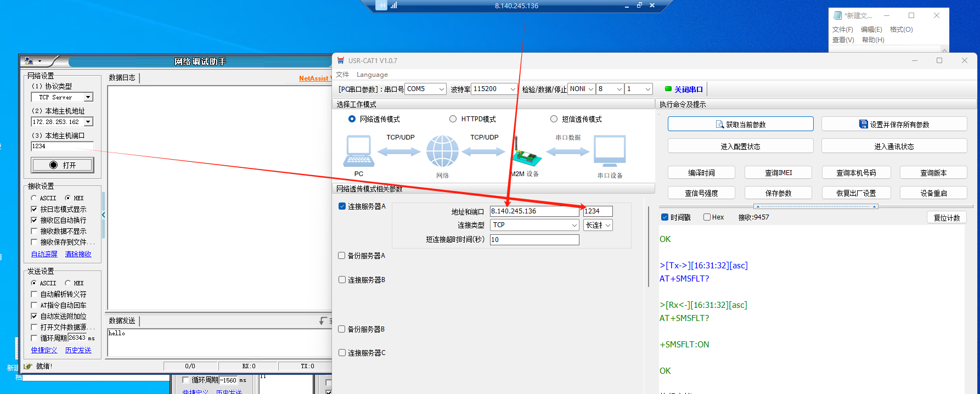Viewport: 980px width, 394px height.
Task: Click the network assistant window menu icon
Action: [29, 61]
